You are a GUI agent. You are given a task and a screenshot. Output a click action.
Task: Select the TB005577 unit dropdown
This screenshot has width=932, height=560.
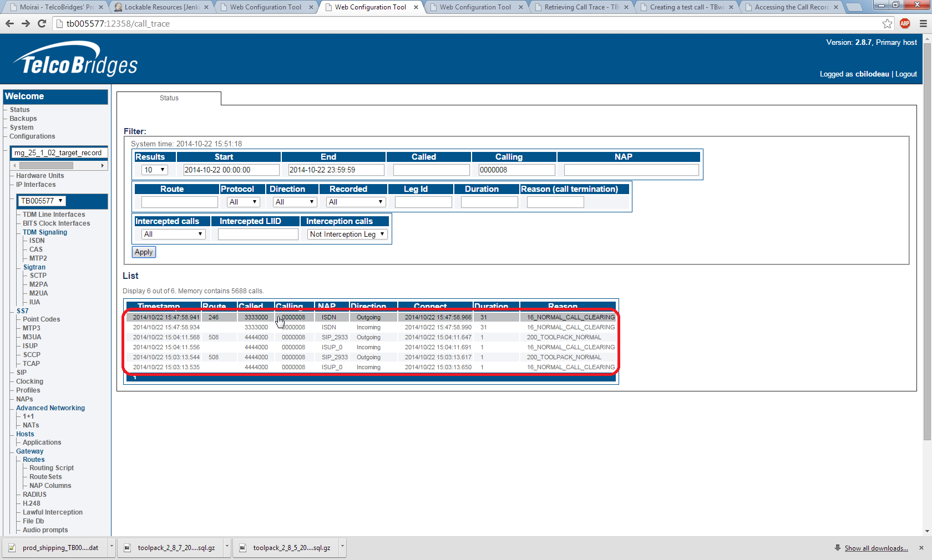(x=42, y=201)
